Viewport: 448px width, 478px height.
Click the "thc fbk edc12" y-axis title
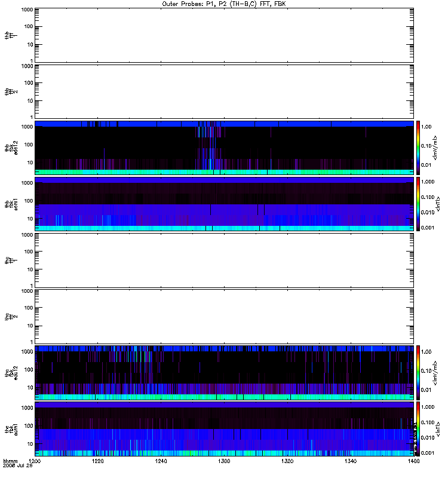11,373
